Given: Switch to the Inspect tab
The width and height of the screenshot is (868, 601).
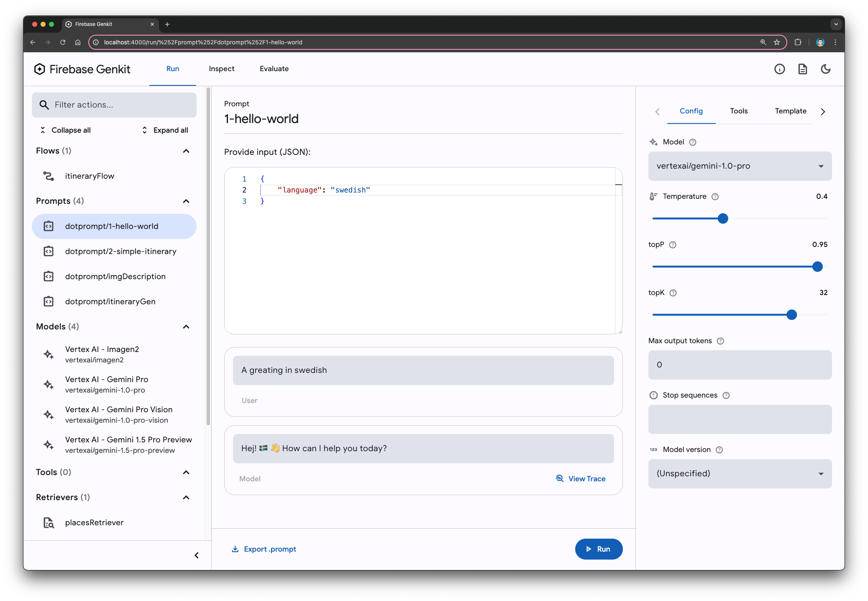Looking at the screenshot, I should (222, 69).
